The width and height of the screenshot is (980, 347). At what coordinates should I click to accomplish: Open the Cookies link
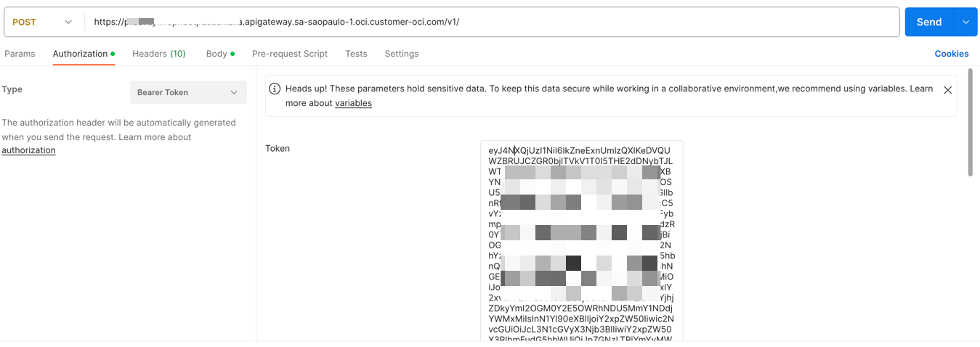pos(951,54)
